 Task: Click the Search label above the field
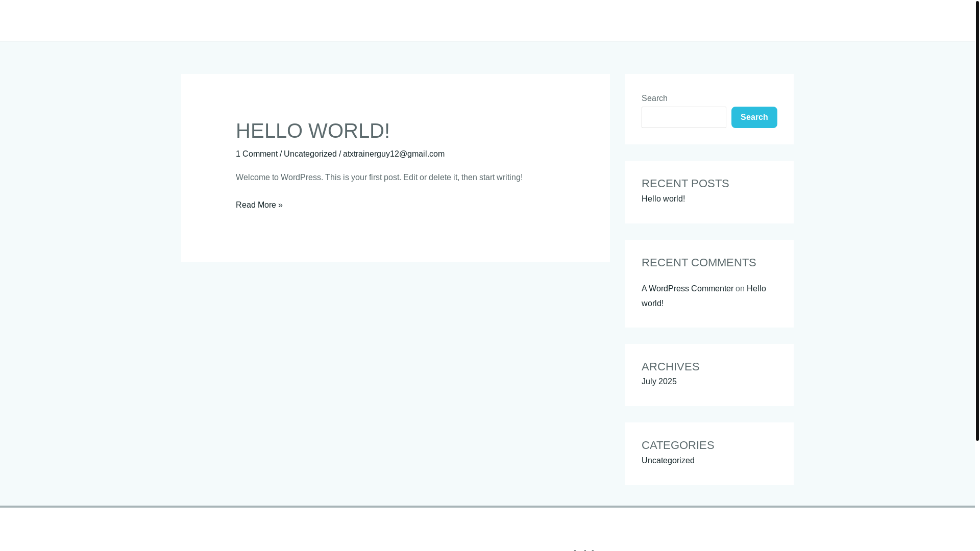click(654, 98)
